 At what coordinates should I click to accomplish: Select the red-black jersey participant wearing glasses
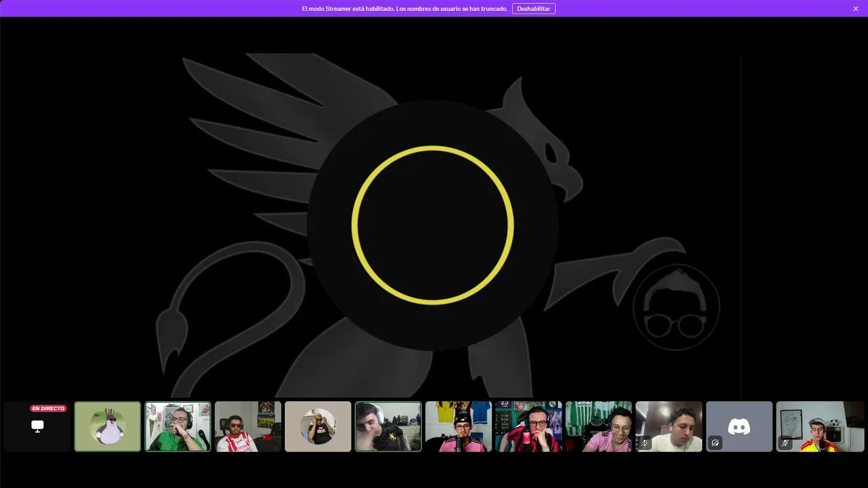[528, 426]
